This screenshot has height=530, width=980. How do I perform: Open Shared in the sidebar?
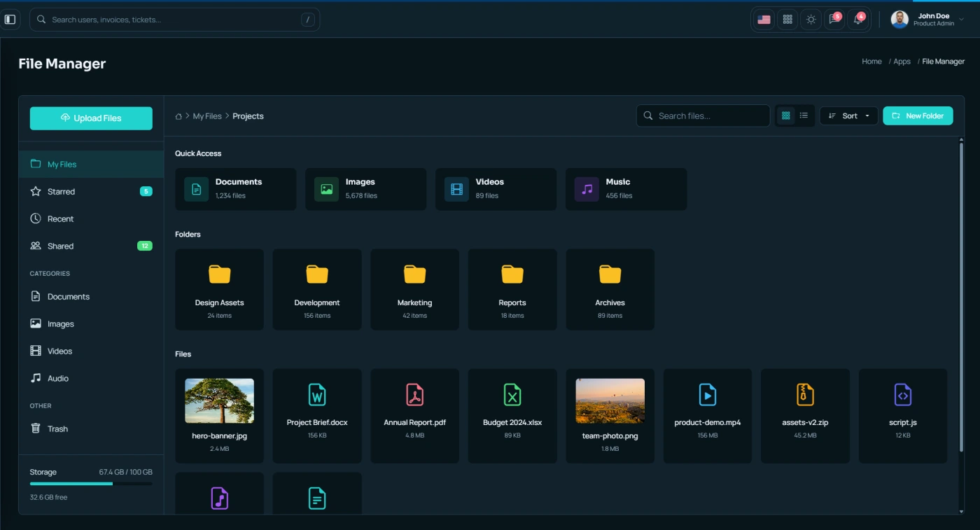91,246
